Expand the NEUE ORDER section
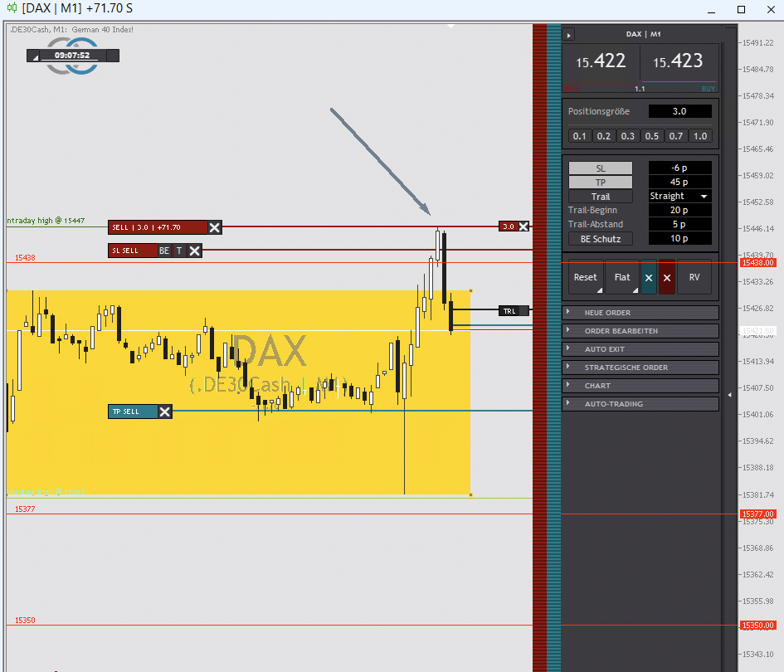 coord(640,313)
